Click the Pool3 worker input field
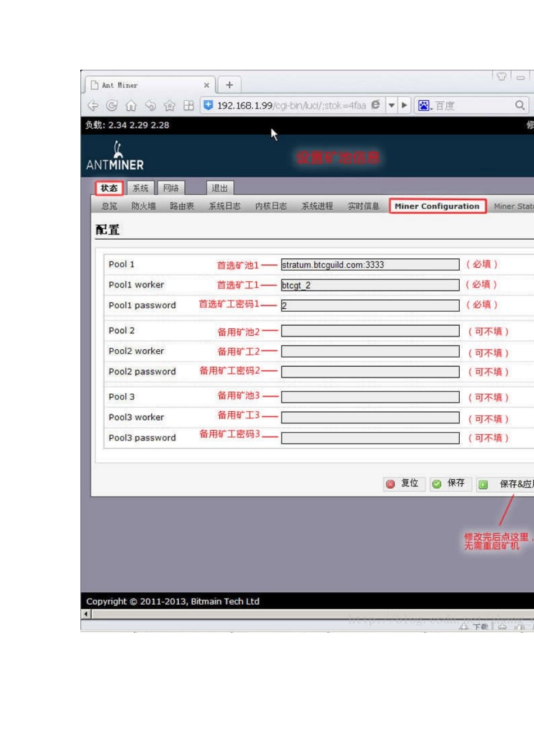534x756 pixels. coord(370,418)
